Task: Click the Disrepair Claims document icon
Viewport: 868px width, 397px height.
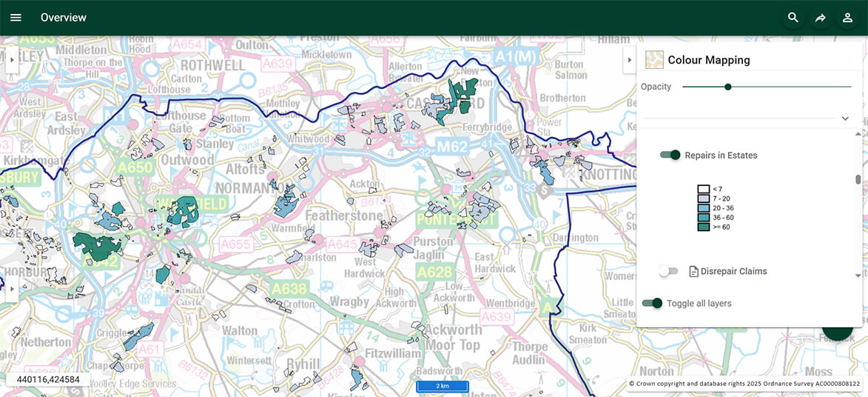Action: 693,272
